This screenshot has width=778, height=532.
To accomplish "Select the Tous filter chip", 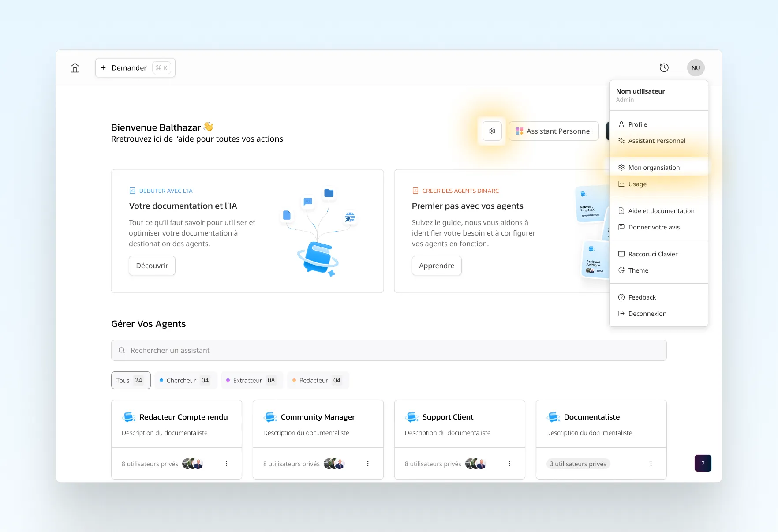I will pos(131,380).
